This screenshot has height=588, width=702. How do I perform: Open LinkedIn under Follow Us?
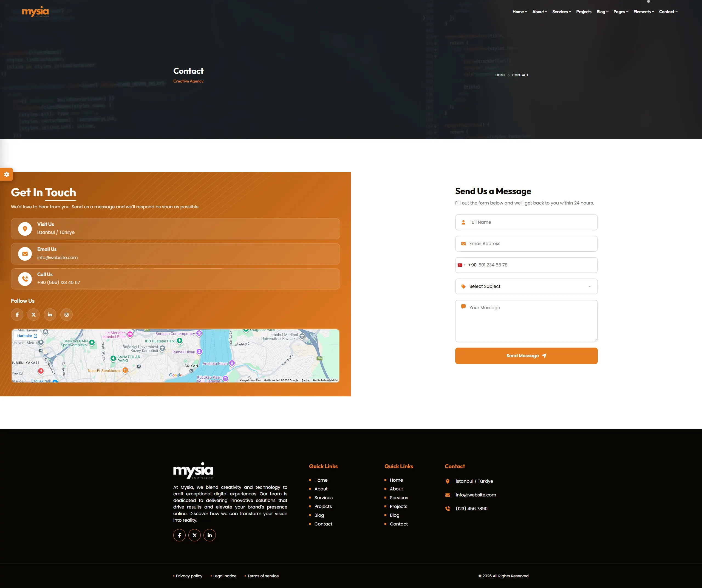coord(50,315)
